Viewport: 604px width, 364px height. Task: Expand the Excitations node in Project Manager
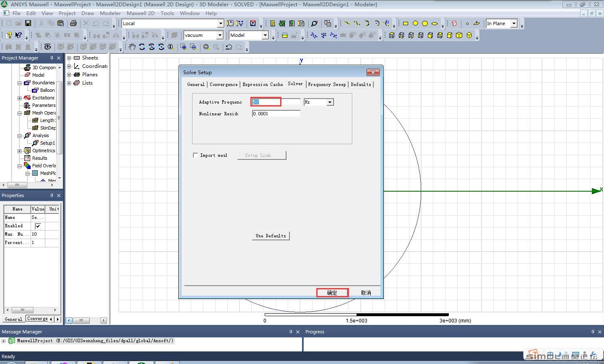[20, 98]
